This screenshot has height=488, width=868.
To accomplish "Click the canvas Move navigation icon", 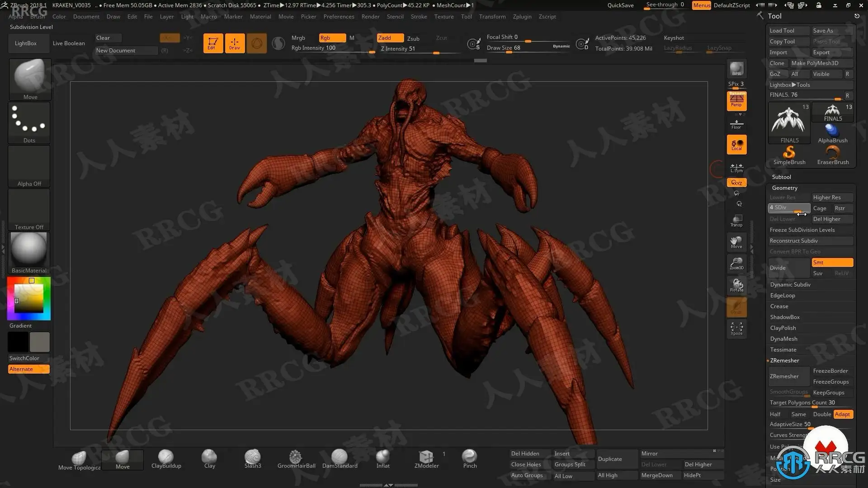I will tap(736, 242).
